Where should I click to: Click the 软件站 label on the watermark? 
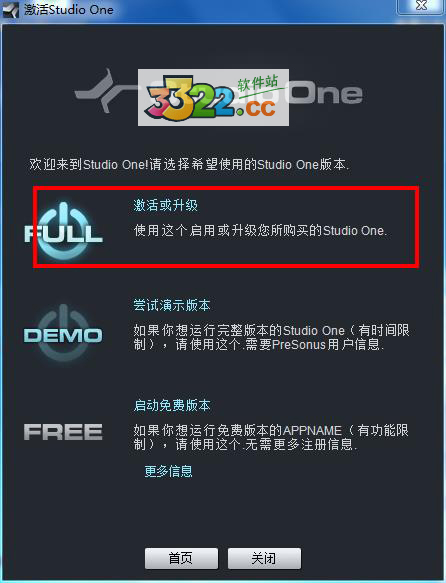pos(258,83)
